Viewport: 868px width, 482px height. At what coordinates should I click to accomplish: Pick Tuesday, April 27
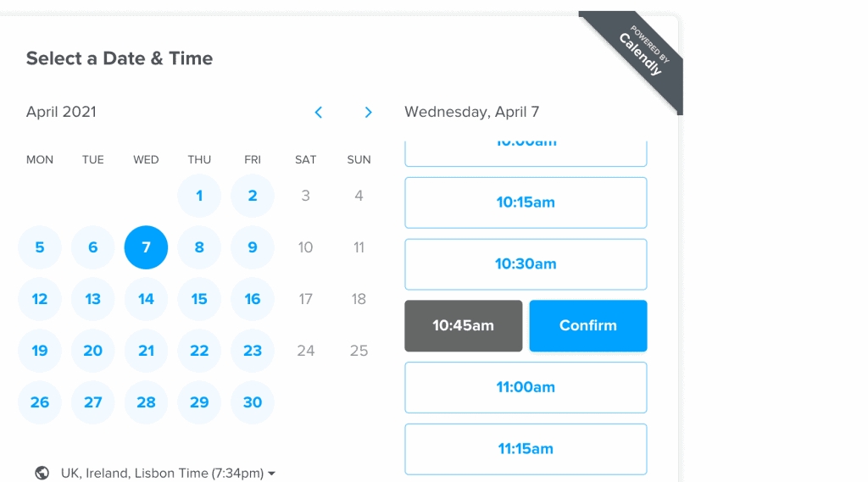93,402
